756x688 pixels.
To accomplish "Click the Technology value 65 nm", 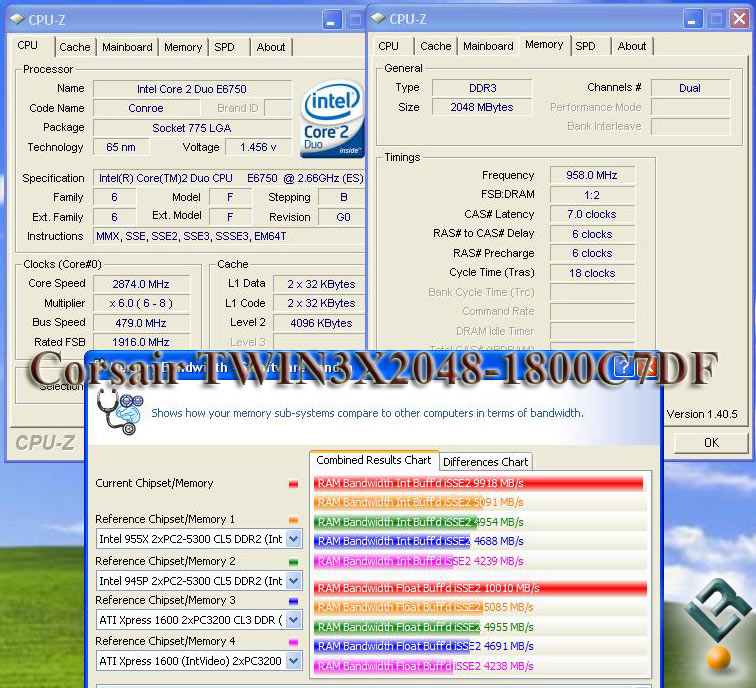I will pyautogui.click(x=121, y=148).
